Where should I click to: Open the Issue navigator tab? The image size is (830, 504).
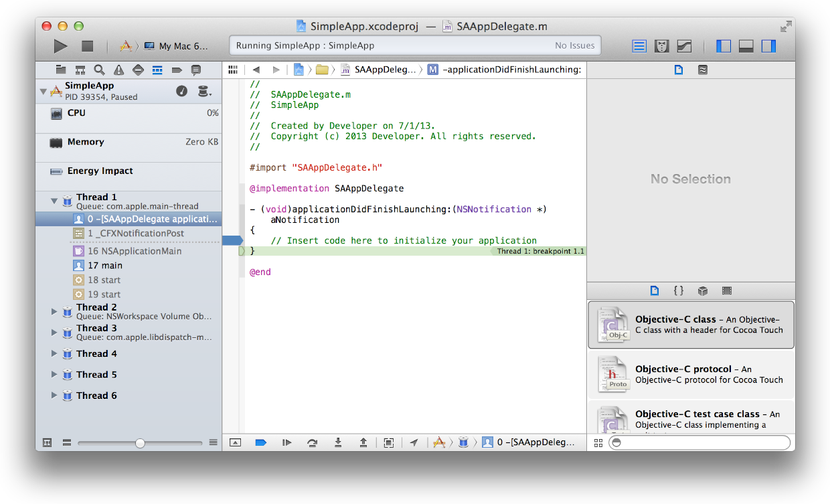click(118, 70)
